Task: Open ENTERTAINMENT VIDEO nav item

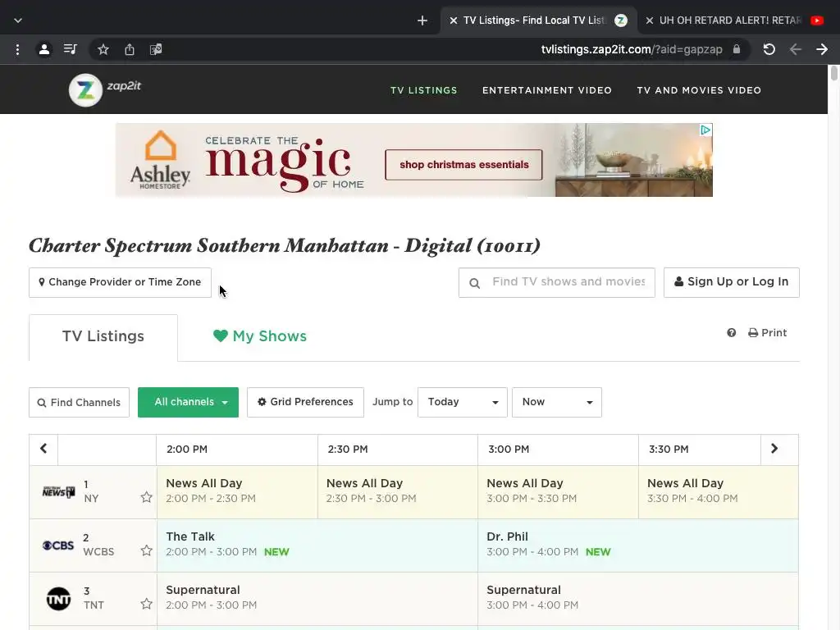Action: point(547,90)
